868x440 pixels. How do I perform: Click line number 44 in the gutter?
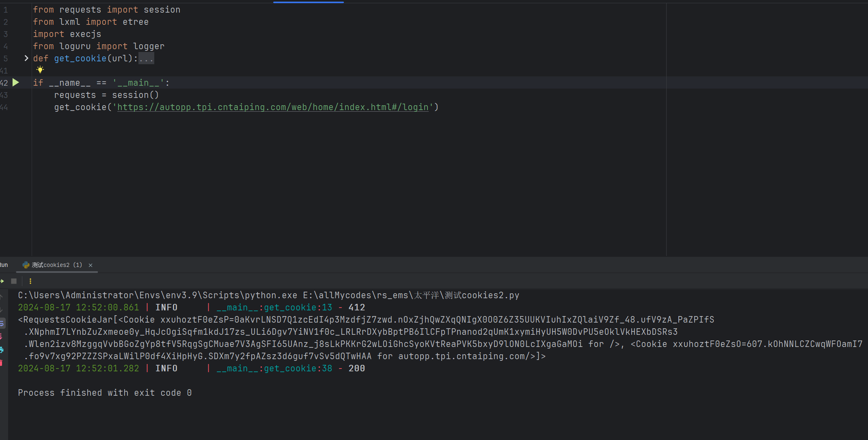pyautogui.click(x=4, y=107)
